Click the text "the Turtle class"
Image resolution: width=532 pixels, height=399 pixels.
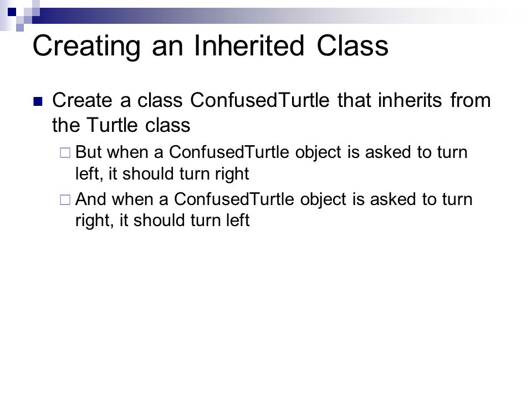(121, 125)
